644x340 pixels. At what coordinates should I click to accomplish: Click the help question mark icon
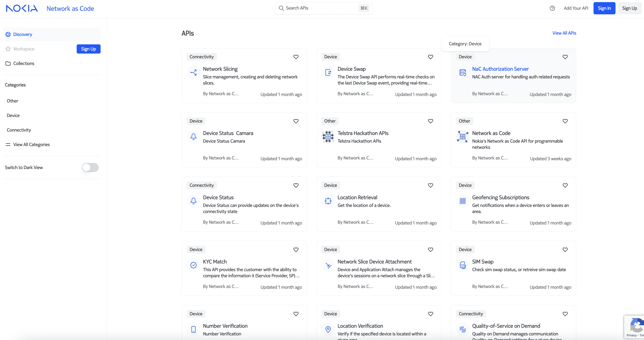click(552, 8)
